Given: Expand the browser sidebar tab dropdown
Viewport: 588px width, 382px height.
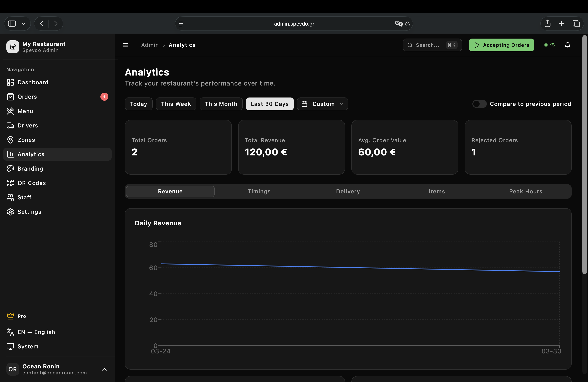Looking at the screenshot, I should pos(23,23).
